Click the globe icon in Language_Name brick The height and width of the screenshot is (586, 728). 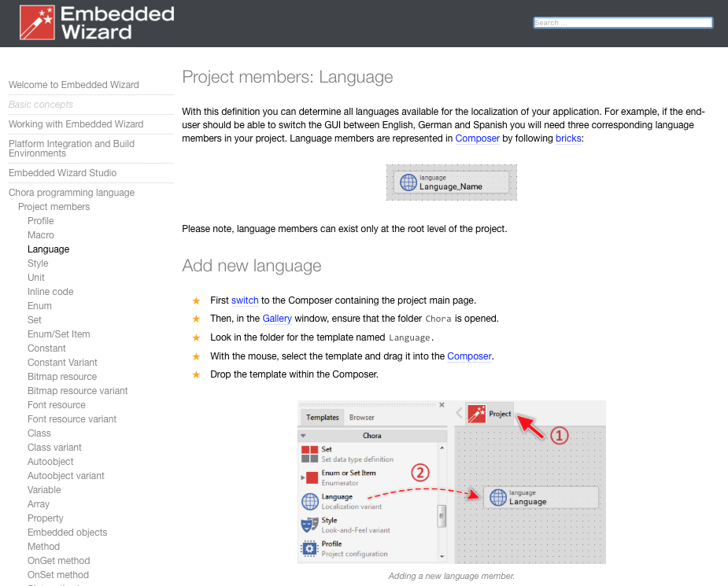click(x=408, y=182)
